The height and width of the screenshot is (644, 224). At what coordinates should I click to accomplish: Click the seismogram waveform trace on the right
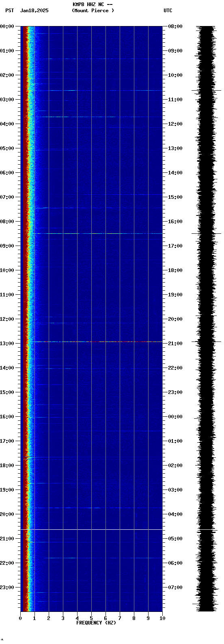[x=207, y=318]
